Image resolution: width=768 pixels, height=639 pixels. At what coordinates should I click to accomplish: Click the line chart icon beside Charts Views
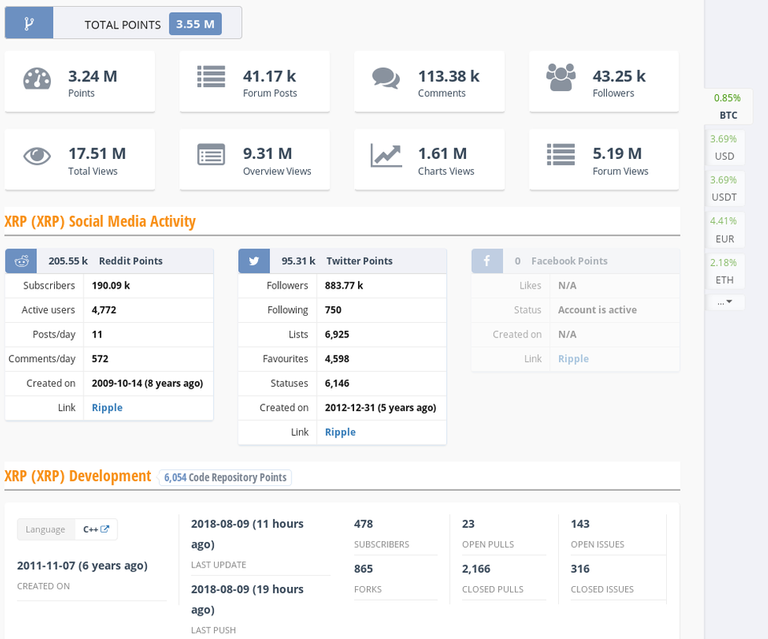pyautogui.click(x=386, y=155)
